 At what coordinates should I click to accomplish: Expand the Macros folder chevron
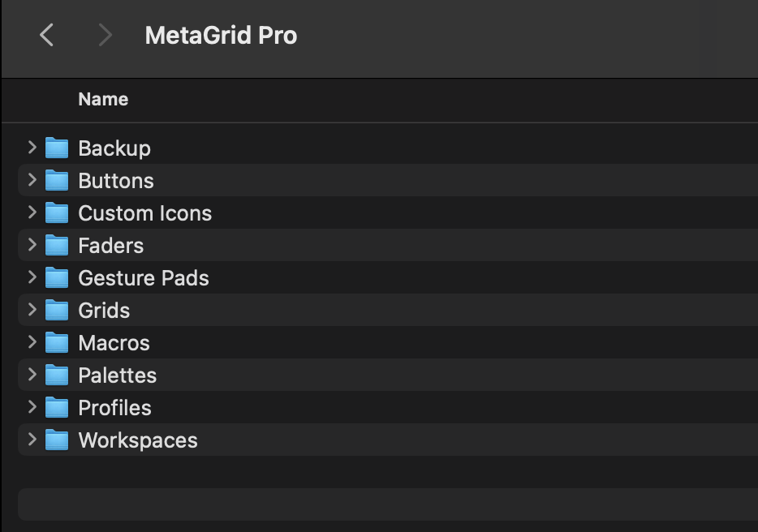point(32,341)
